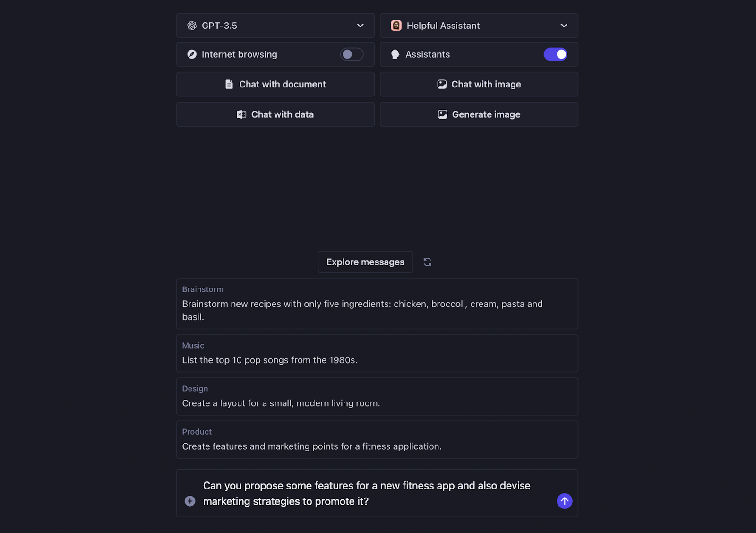Click the spreadsheet icon in Chat with data
The image size is (756, 533).
point(241,114)
